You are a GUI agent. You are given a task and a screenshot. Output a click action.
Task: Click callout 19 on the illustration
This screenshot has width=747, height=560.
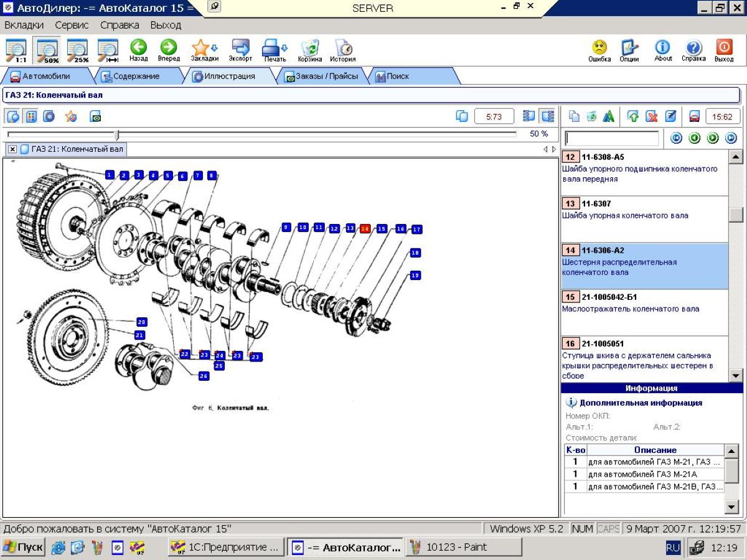(415, 275)
